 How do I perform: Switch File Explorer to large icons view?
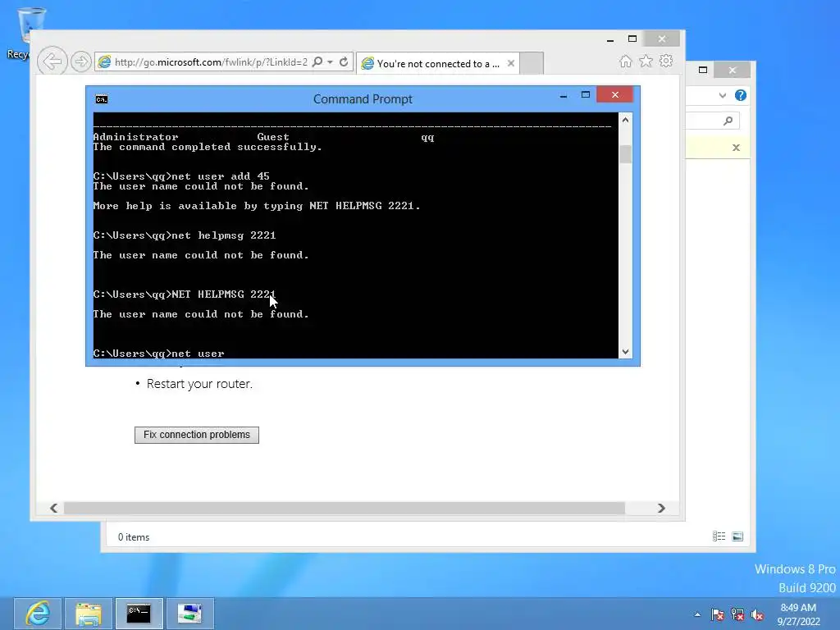tap(737, 536)
